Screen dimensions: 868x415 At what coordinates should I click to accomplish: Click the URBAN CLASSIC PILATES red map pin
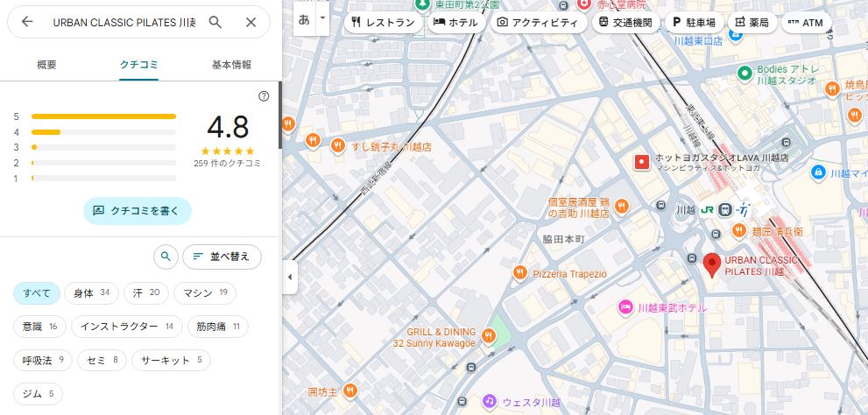click(x=712, y=264)
